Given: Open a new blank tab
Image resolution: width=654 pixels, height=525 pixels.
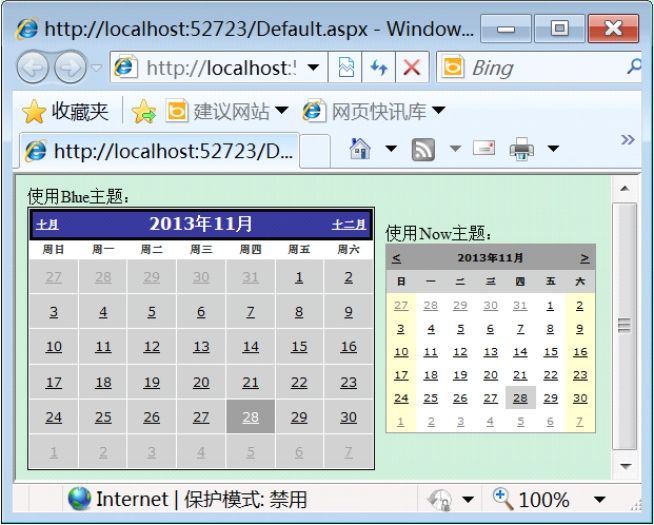Looking at the screenshot, I should click(x=315, y=151).
